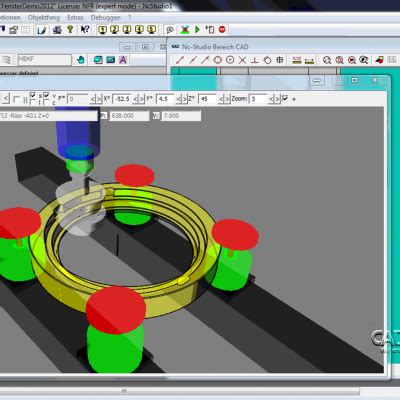The image size is (400, 400).
Task: Open the Objektfang menu
Action: (x=44, y=17)
